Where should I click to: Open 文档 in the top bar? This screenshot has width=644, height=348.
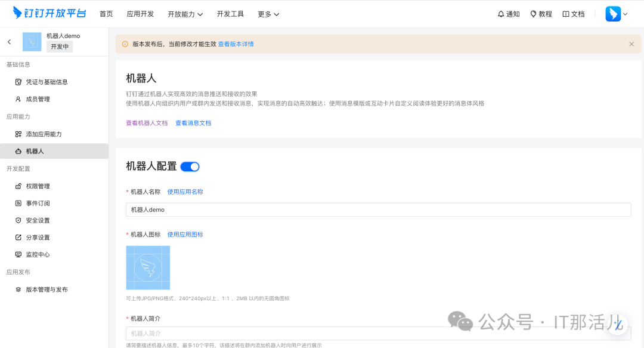(574, 14)
